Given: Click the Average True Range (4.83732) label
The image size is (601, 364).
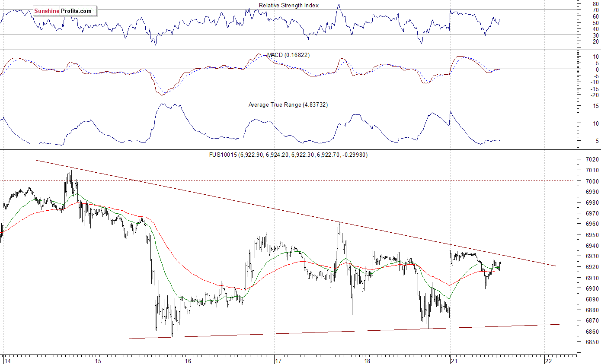Looking at the screenshot, I should coord(288,104).
